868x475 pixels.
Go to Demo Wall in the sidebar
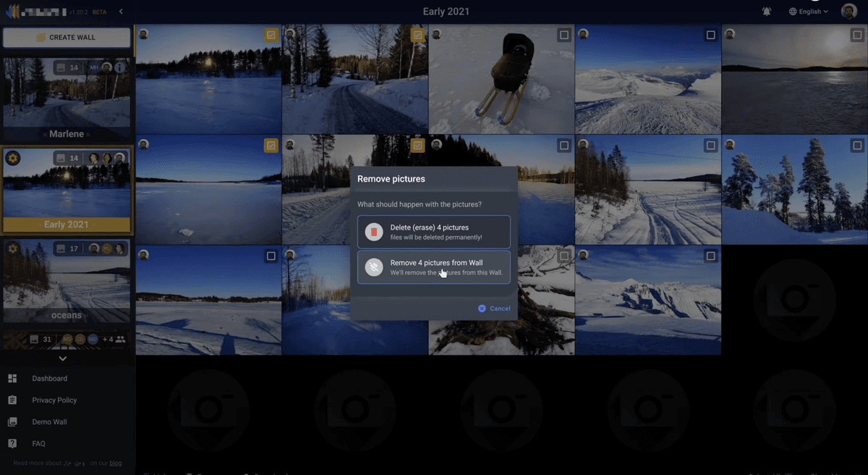coord(49,422)
